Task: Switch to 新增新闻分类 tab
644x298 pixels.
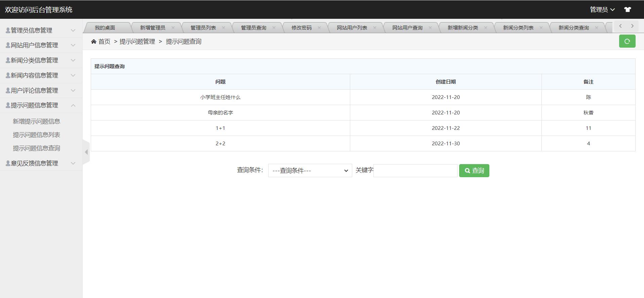Action: tap(463, 28)
